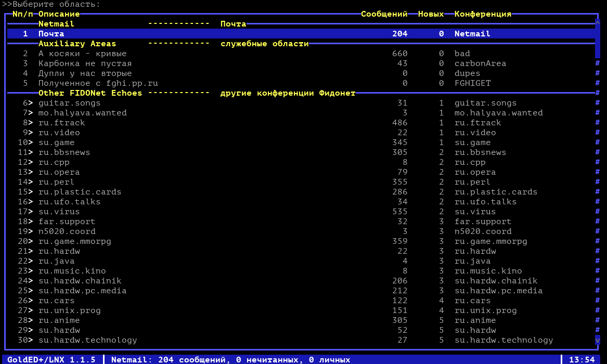Click the Сообщений column header
This screenshot has width=607, height=364.
point(384,14)
